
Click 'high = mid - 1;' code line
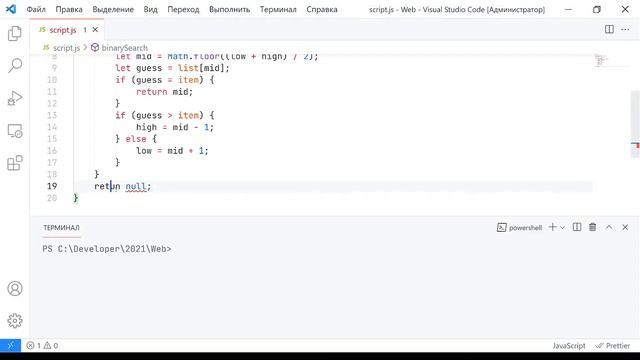click(175, 127)
